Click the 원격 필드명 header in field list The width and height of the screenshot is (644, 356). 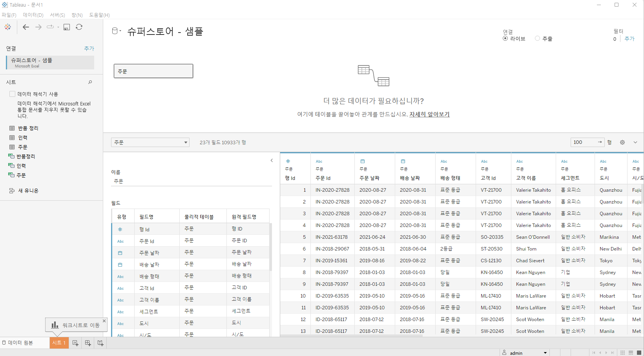tap(248, 216)
